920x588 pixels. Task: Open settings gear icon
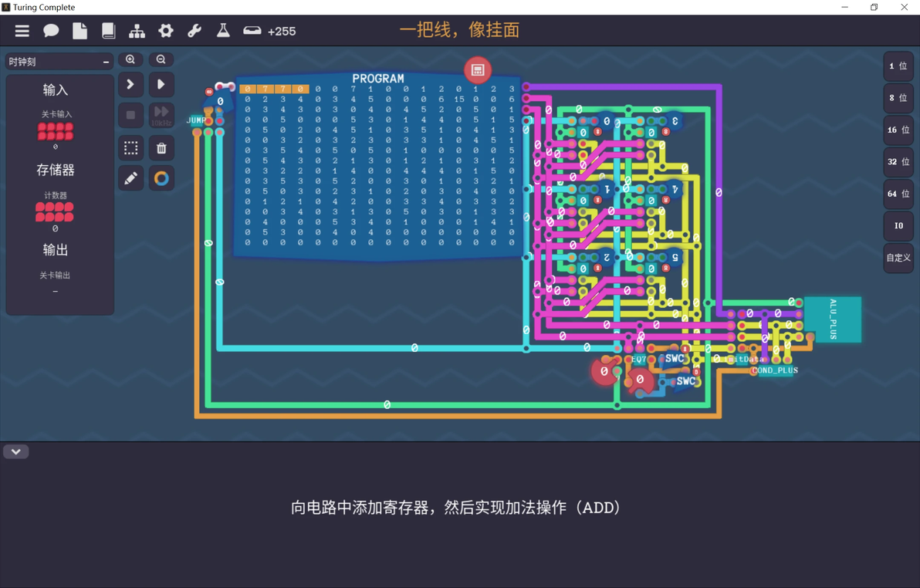[166, 31]
